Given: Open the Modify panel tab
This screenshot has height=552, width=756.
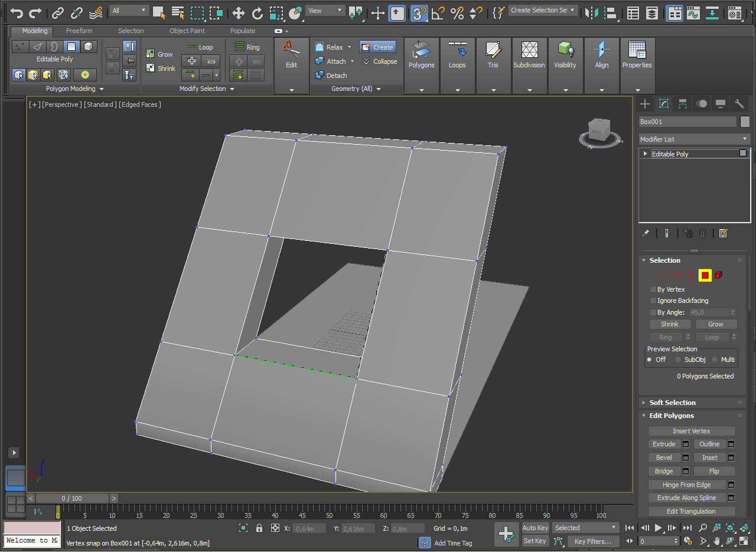Looking at the screenshot, I should pos(664,104).
